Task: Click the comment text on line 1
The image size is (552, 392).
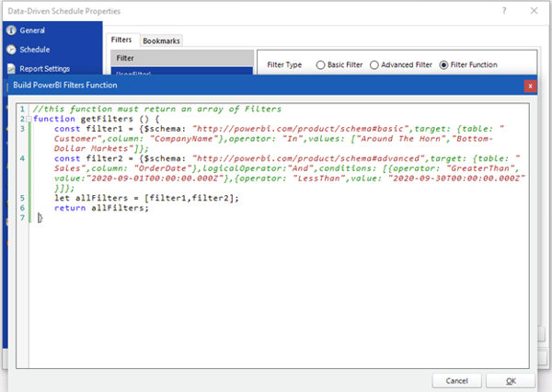Action: (x=157, y=109)
